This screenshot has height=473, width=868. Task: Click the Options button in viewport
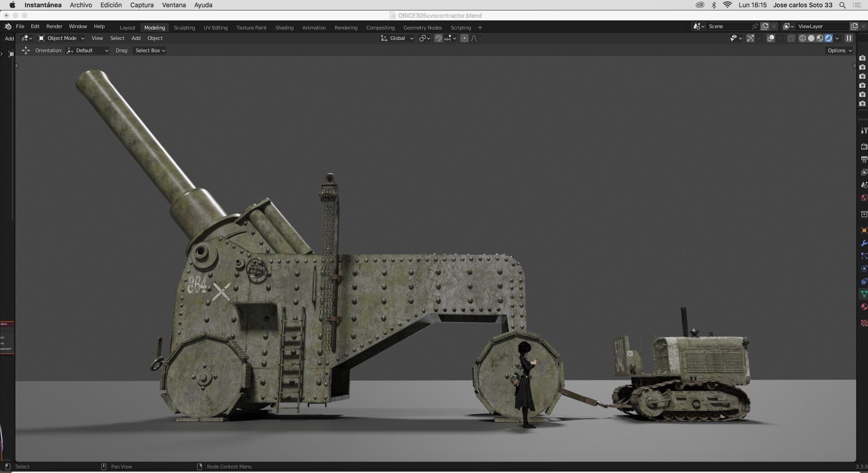click(839, 50)
